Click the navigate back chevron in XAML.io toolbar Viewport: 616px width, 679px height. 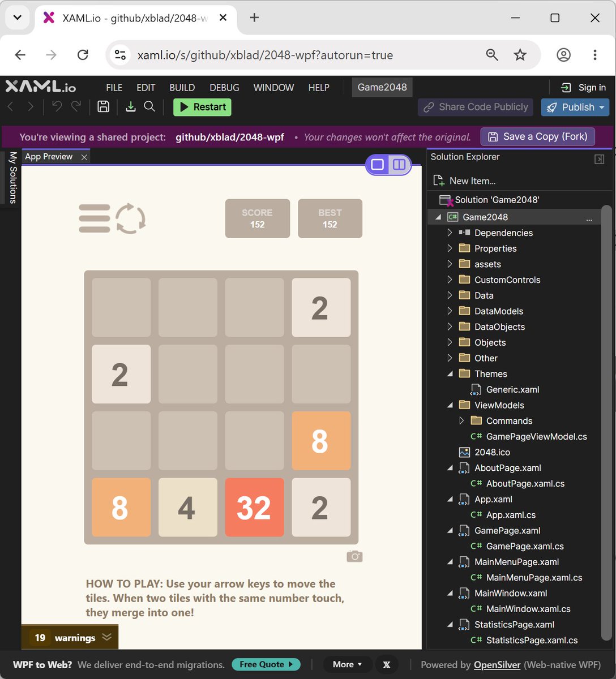11,106
